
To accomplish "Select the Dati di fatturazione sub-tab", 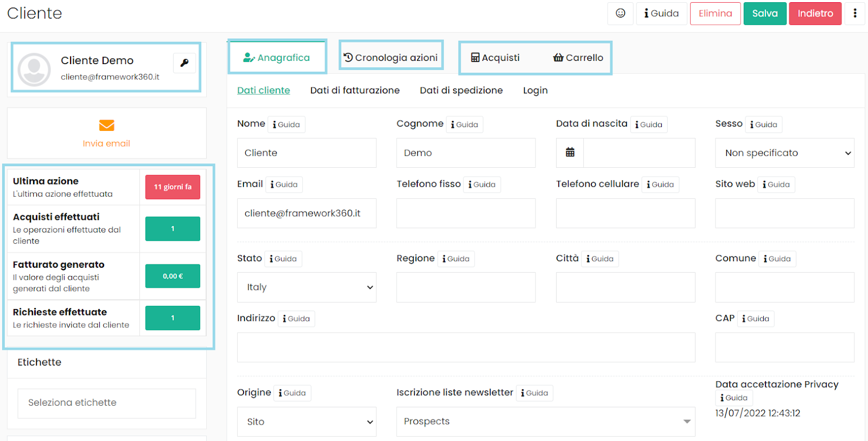I will (x=355, y=90).
